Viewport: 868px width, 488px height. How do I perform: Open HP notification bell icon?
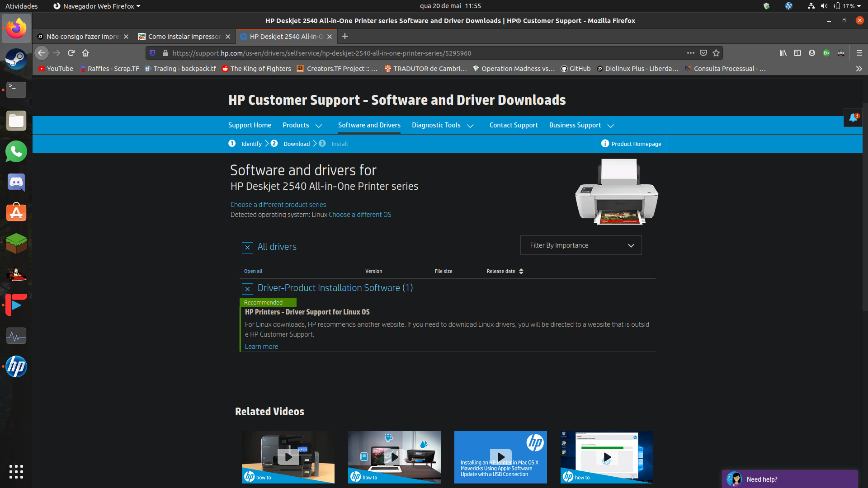pyautogui.click(x=853, y=118)
